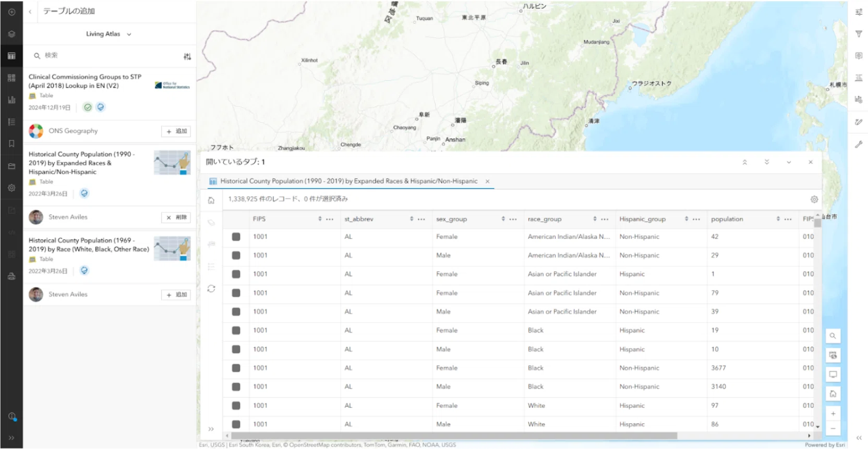Image resolution: width=868 pixels, height=449 pixels.
Task: Open the Print icon in the left toolbar
Action: click(x=11, y=276)
